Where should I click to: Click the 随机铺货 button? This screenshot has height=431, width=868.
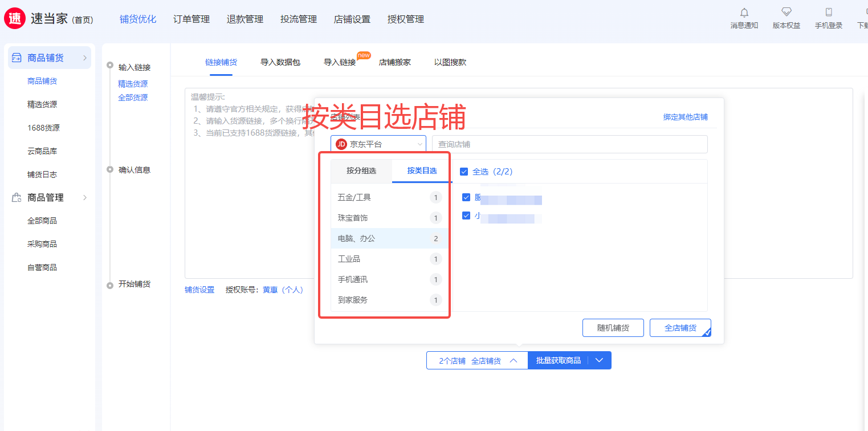[x=613, y=328]
